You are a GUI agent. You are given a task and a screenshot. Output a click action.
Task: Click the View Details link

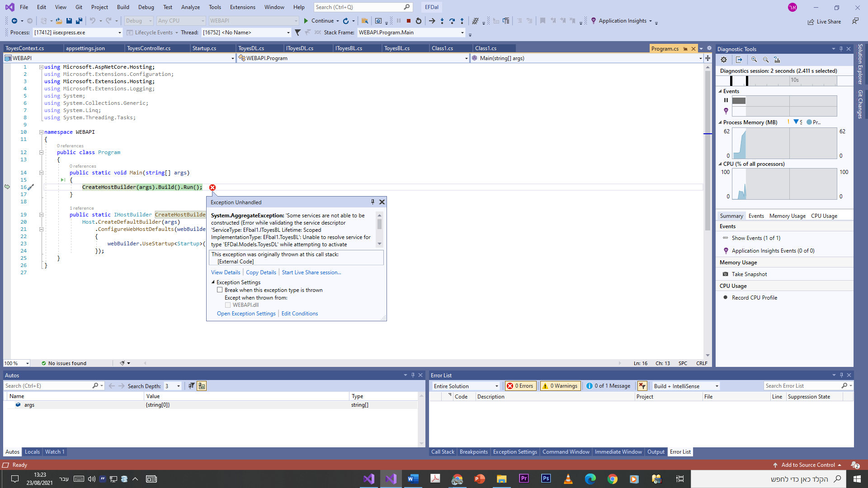(x=226, y=272)
